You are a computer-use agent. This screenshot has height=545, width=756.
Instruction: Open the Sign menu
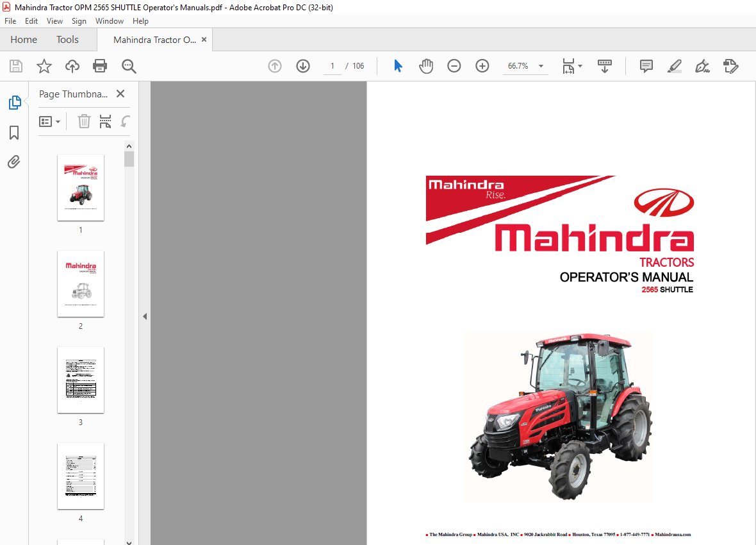coord(79,21)
